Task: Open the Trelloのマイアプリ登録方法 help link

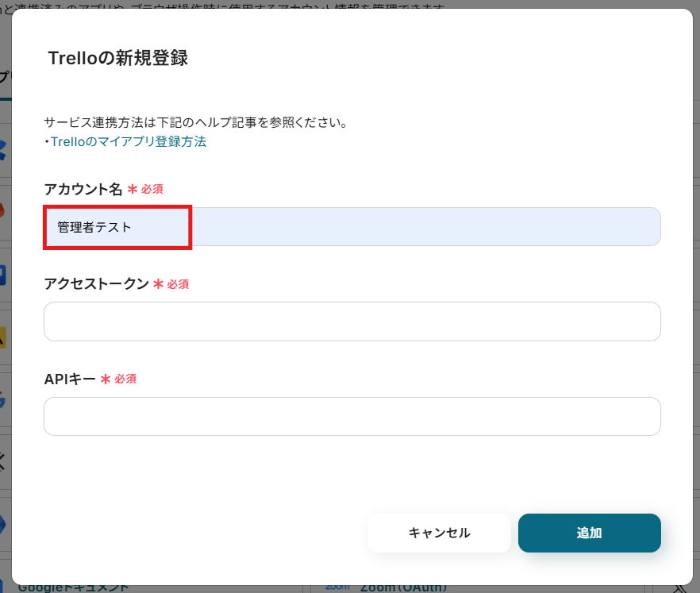Action: (x=129, y=141)
